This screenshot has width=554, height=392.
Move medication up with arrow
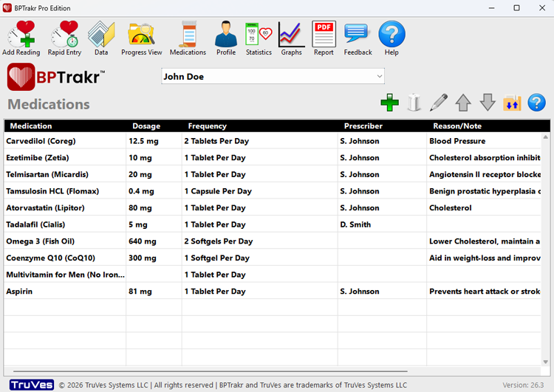point(463,103)
